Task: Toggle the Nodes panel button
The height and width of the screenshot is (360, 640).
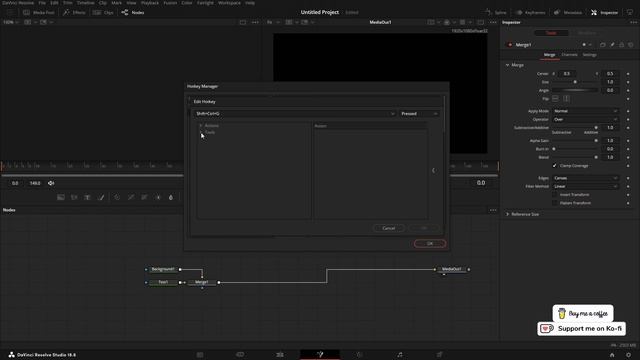Action: pyautogui.click(x=133, y=13)
